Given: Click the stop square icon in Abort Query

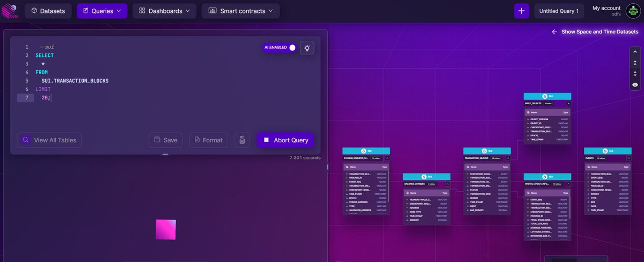Looking at the screenshot, I should [x=266, y=140].
